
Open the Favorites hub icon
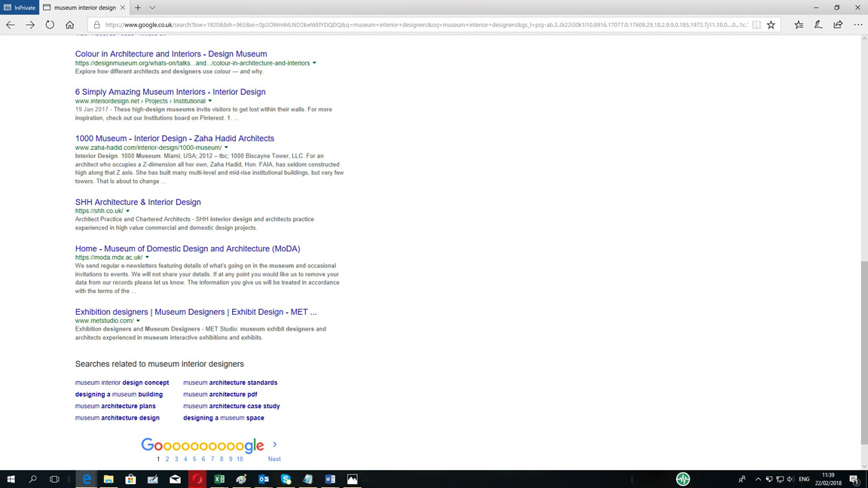(x=799, y=25)
